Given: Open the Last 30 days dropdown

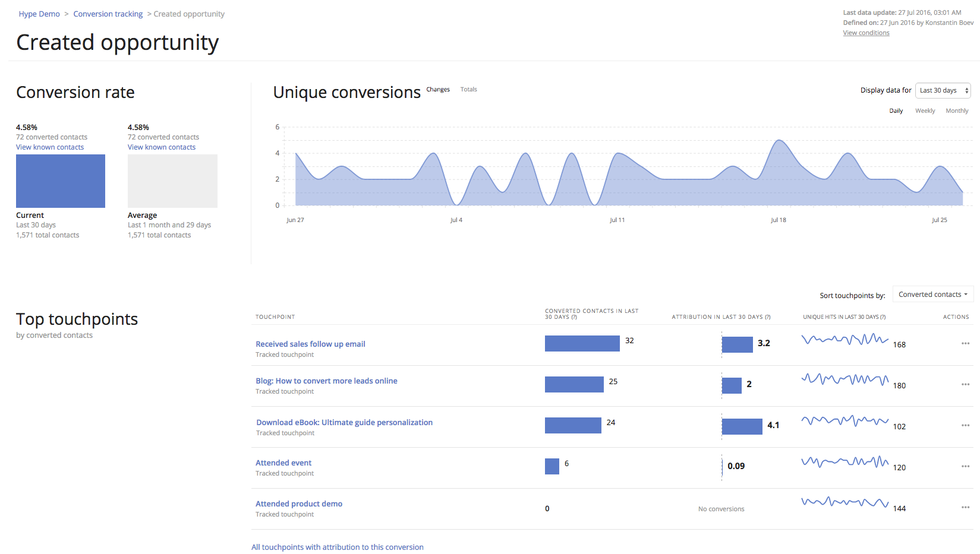Looking at the screenshot, I should click(x=943, y=90).
